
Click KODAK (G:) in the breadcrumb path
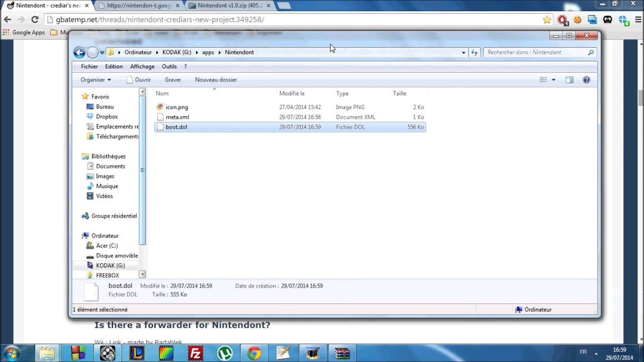click(x=177, y=52)
